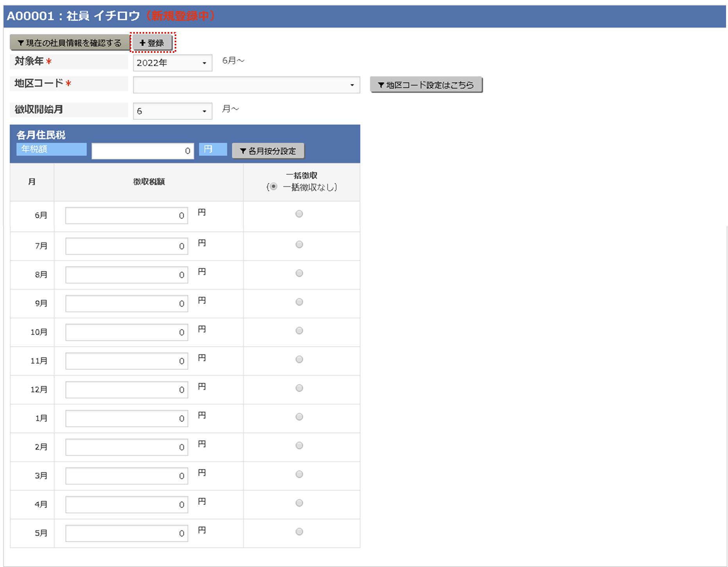Select 一括徴収 radio for 12月
The width and height of the screenshot is (728, 567).
299,388
